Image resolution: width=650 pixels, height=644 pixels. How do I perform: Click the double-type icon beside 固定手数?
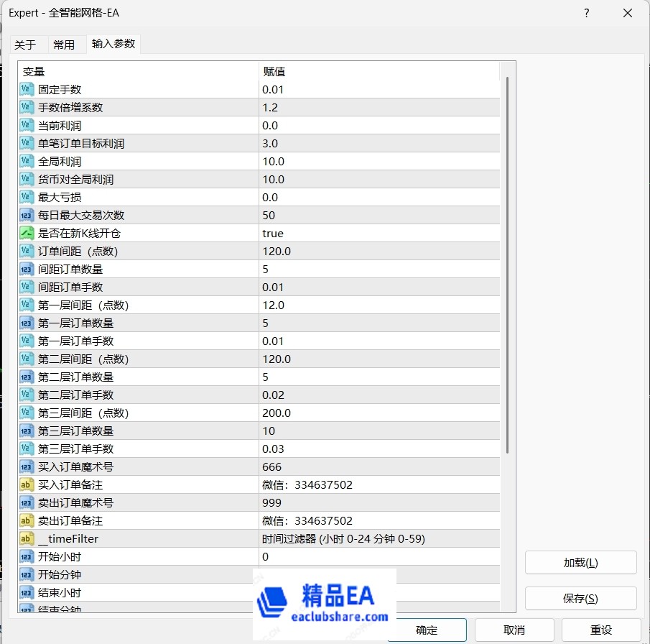[27, 88]
